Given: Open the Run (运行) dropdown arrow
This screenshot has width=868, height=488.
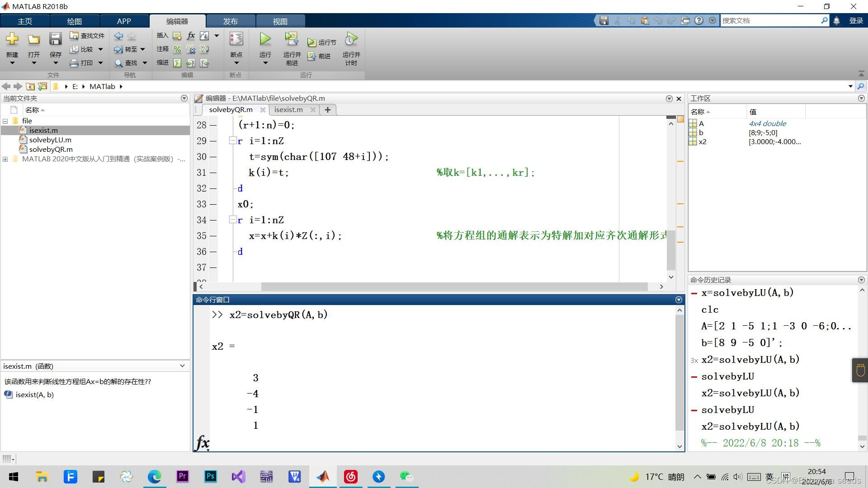Looking at the screenshot, I should click(265, 63).
